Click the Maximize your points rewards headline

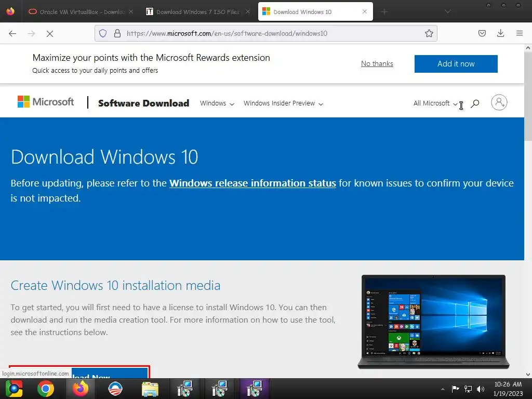(x=151, y=58)
